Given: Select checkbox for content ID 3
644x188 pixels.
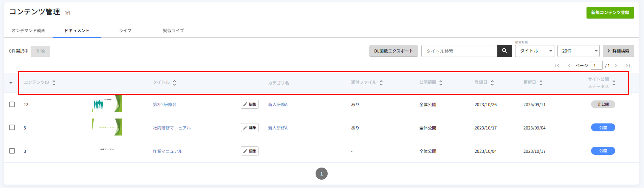Looking at the screenshot, I should [x=12, y=151].
